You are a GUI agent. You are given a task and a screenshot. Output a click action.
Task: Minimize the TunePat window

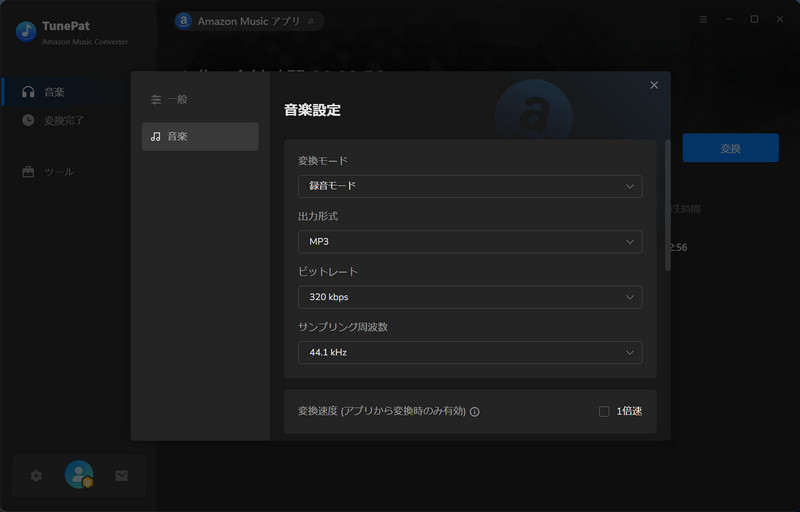point(729,19)
